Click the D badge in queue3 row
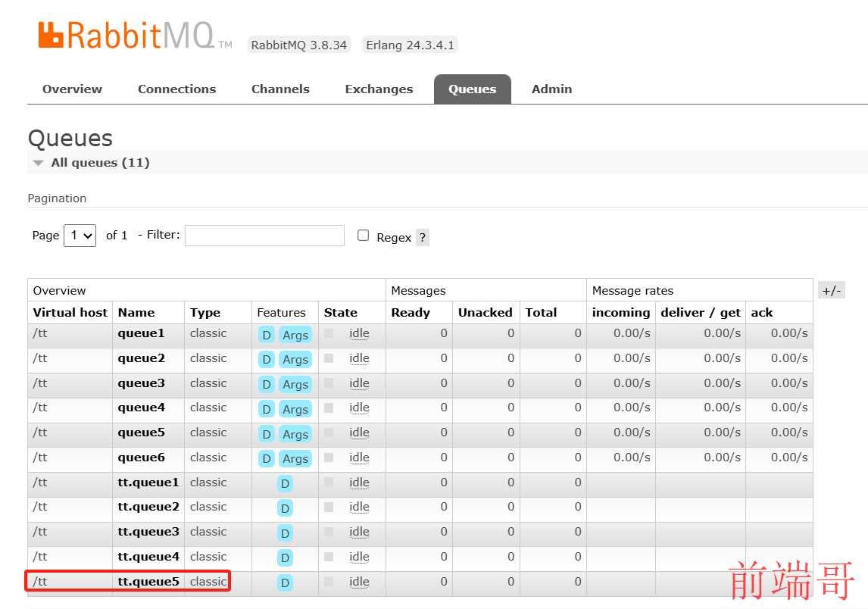Image resolution: width=868 pixels, height=609 pixels. (267, 384)
